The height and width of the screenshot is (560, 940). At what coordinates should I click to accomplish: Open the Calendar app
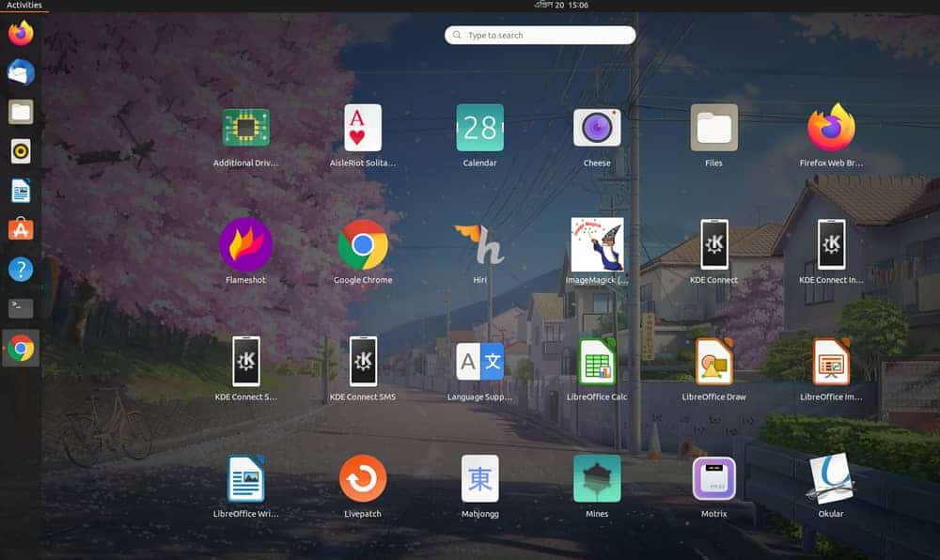tap(479, 128)
